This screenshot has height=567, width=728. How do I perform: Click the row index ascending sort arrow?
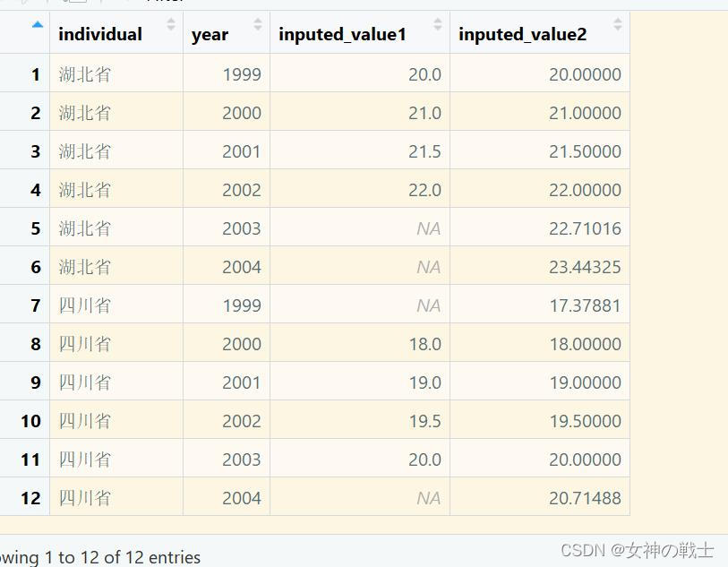click(38, 24)
